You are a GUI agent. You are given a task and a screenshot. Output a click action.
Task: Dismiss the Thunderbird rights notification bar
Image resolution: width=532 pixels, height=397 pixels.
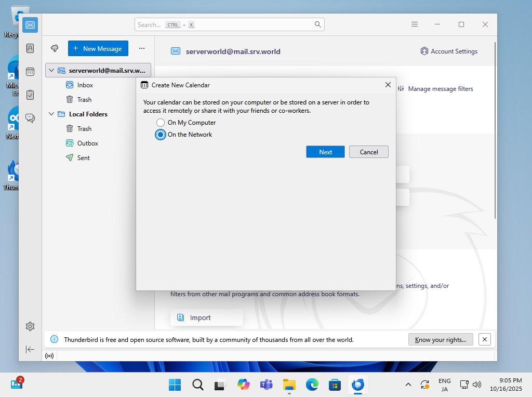pos(484,339)
